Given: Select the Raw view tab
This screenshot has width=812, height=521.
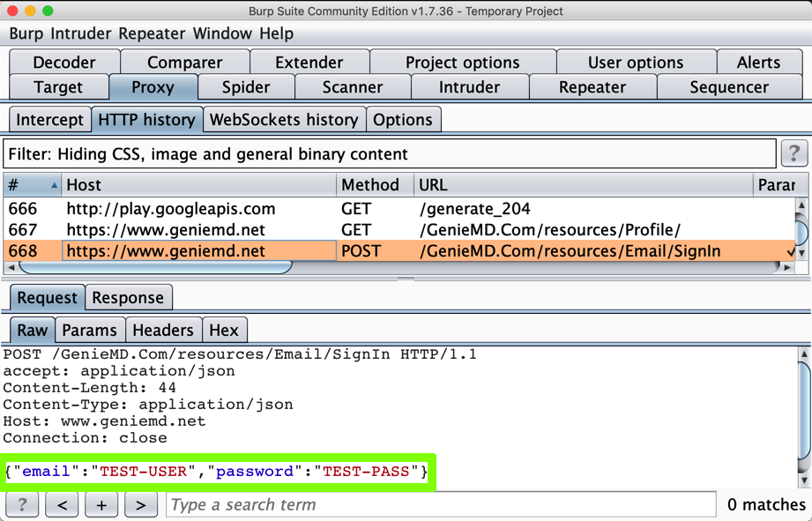Looking at the screenshot, I should (x=32, y=330).
